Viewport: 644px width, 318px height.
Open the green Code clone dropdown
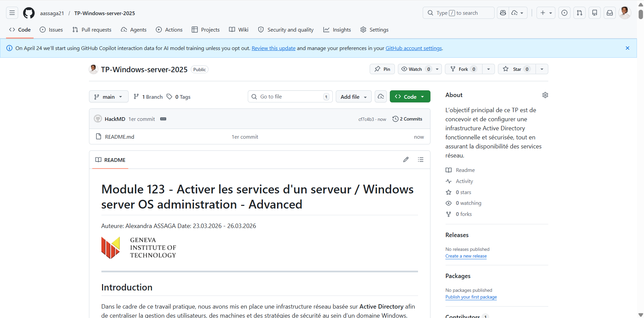(x=410, y=96)
